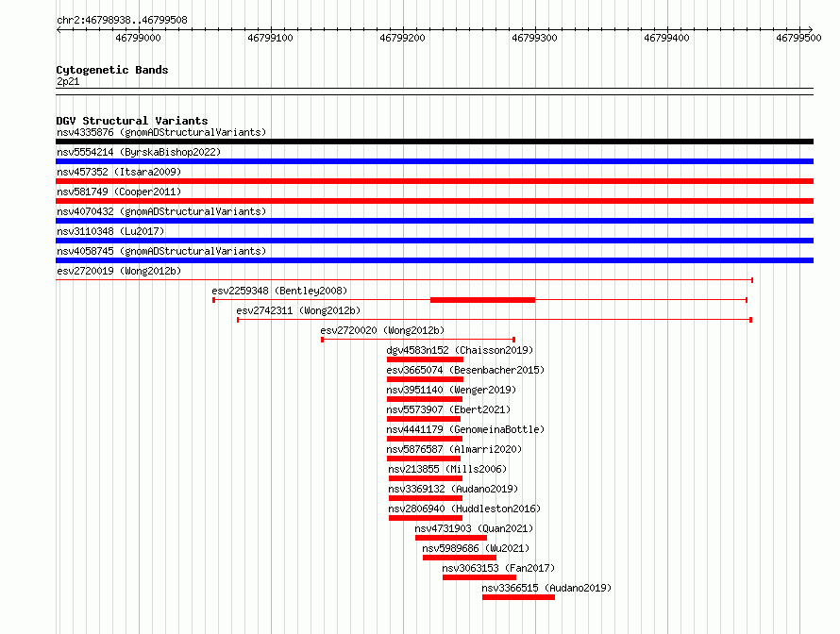Click the Cytogenetic Bands track title
Screen dimensions: 840x634
112,70
